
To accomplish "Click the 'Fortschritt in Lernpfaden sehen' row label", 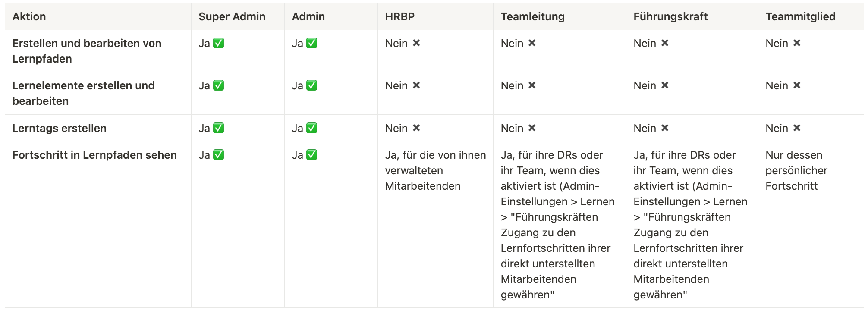I will (94, 155).
